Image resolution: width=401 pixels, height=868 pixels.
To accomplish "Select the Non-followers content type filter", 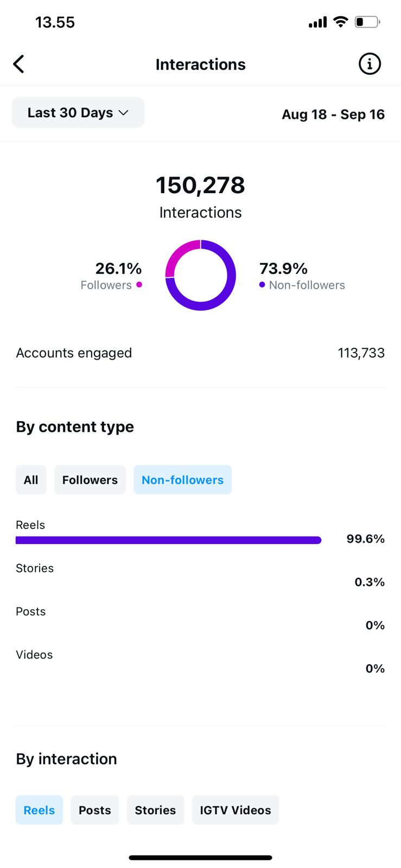I will 182,480.
